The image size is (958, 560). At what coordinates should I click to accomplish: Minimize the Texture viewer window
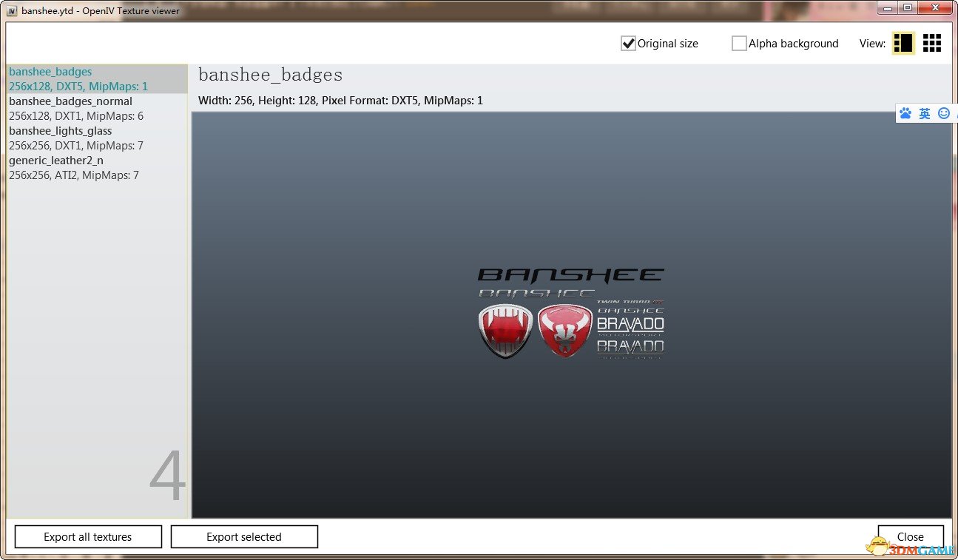pos(888,8)
